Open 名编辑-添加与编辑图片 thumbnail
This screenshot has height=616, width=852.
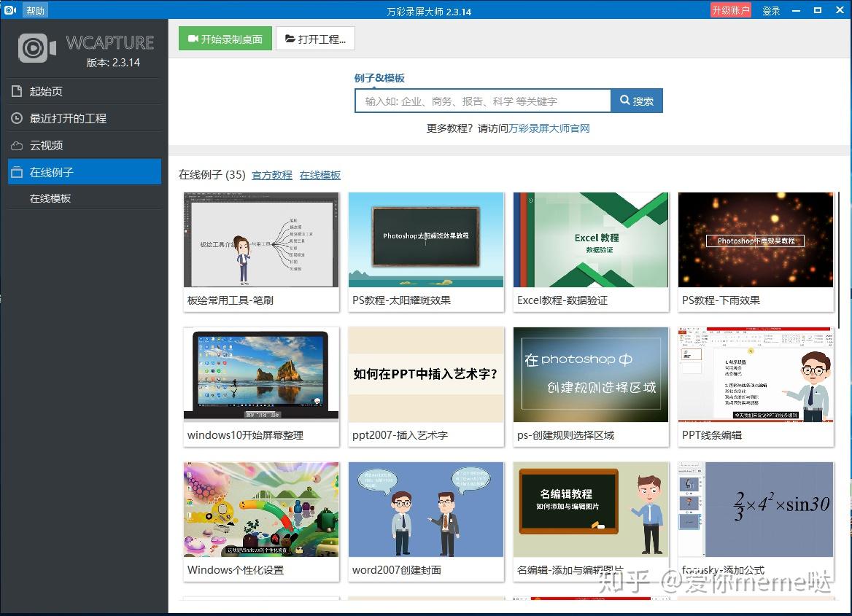(591, 510)
